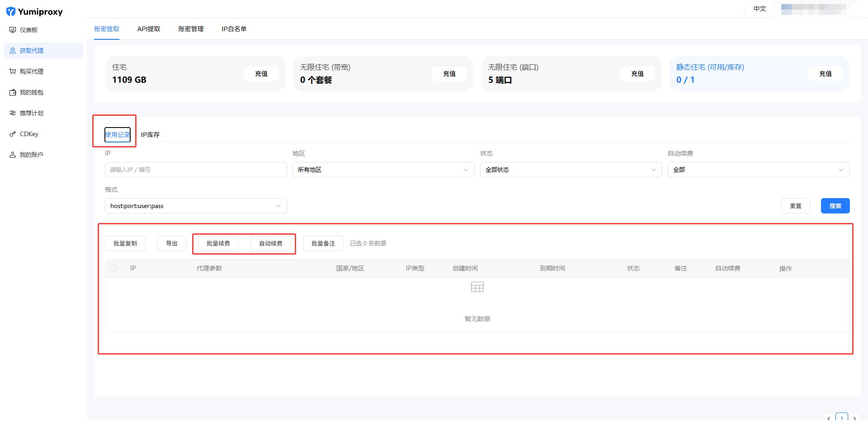Click the 导出 export button
The height and width of the screenshot is (431, 868).
click(x=172, y=243)
